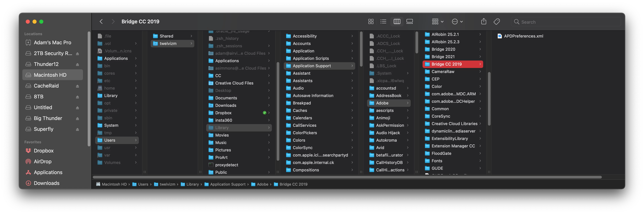Screen dimensions: 644x214
Task: Click the Edit Tags icon
Action: coord(497,22)
